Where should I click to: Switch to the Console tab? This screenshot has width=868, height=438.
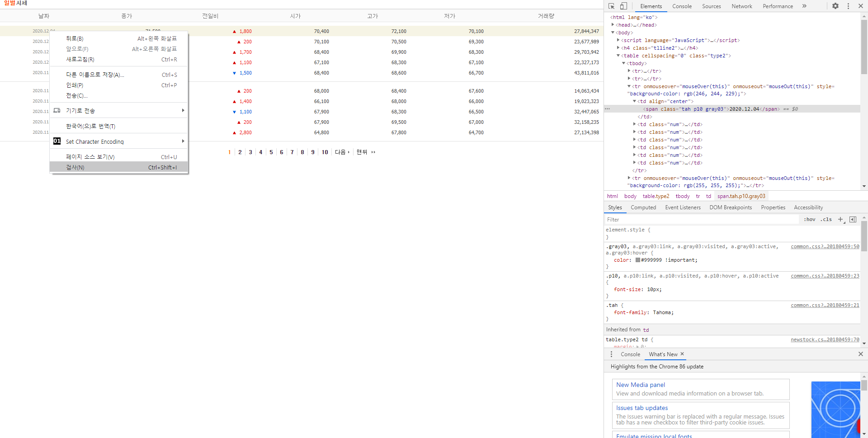(682, 6)
